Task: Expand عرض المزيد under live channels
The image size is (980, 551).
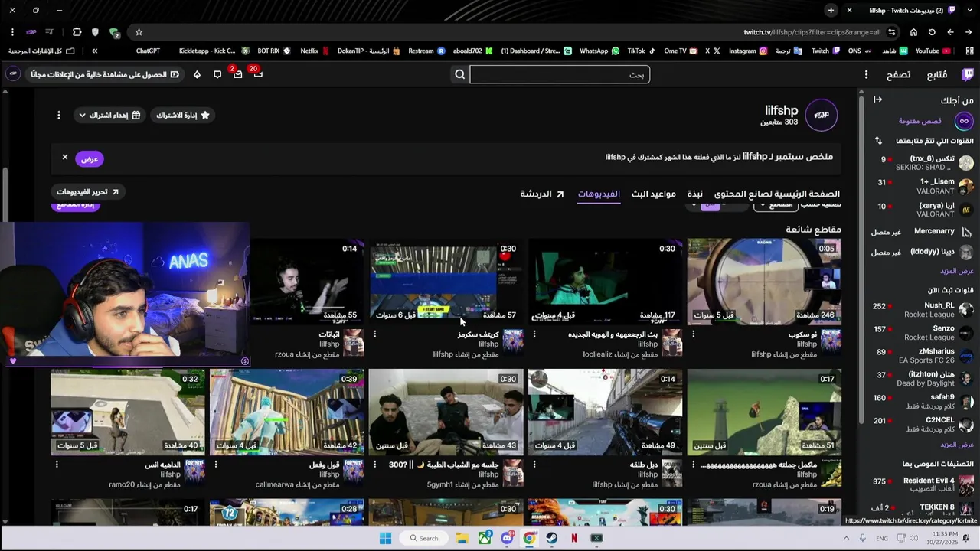Action: click(957, 445)
